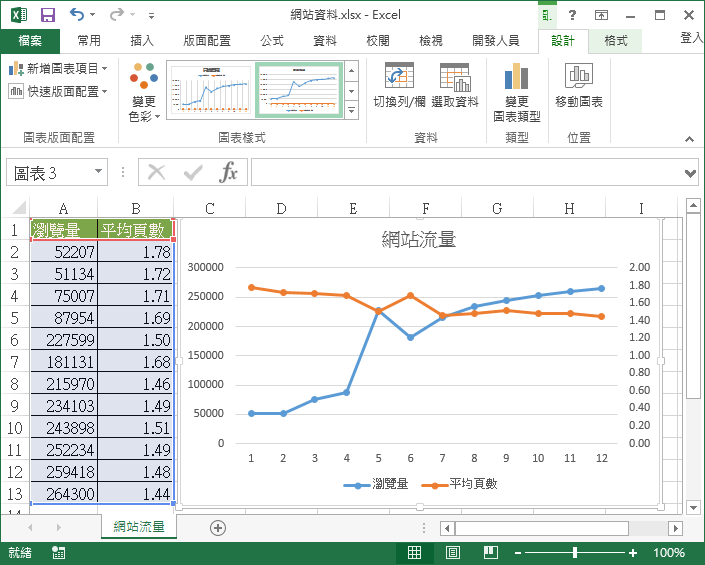Open the 版面配置 tab

click(207, 41)
